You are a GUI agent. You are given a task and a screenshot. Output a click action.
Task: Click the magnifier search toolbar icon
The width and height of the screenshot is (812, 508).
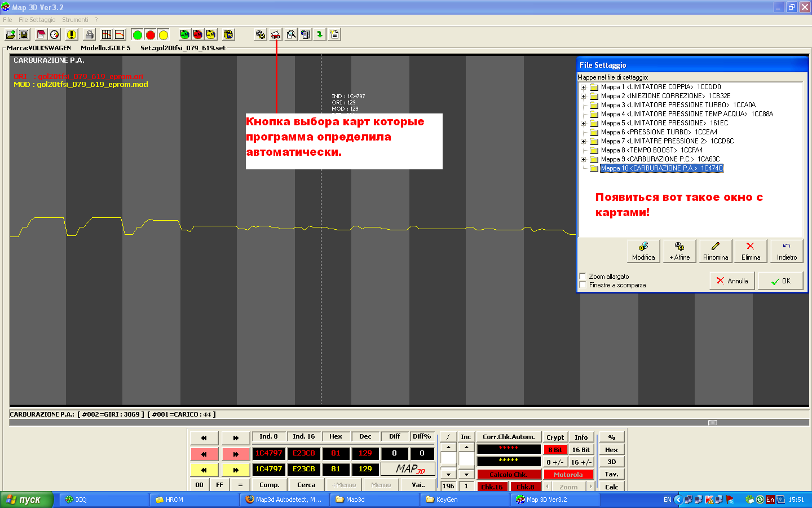click(x=291, y=35)
